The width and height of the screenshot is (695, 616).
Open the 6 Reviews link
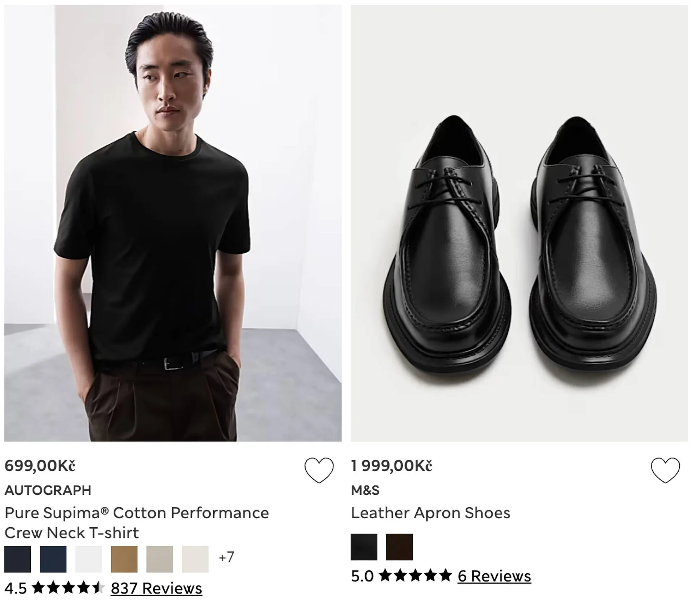[494, 576]
